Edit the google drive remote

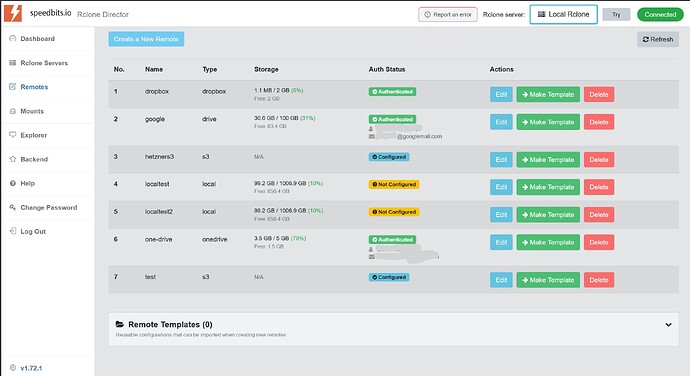(x=501, y=122)
